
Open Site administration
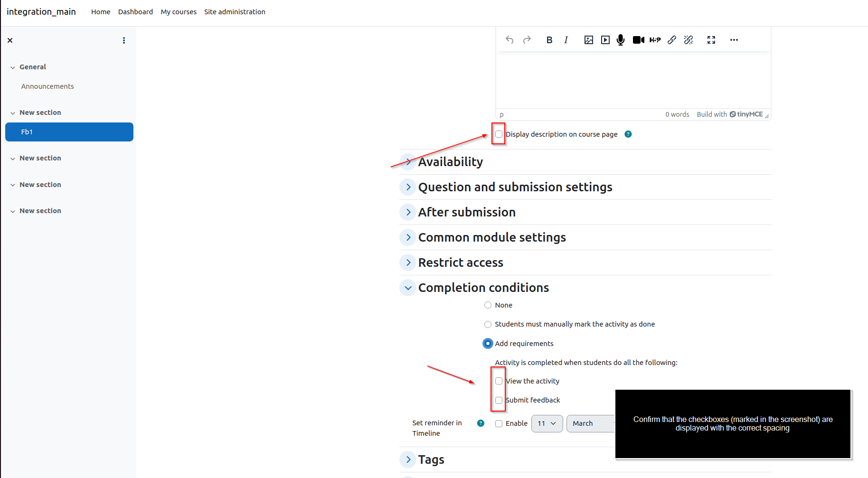235,12
